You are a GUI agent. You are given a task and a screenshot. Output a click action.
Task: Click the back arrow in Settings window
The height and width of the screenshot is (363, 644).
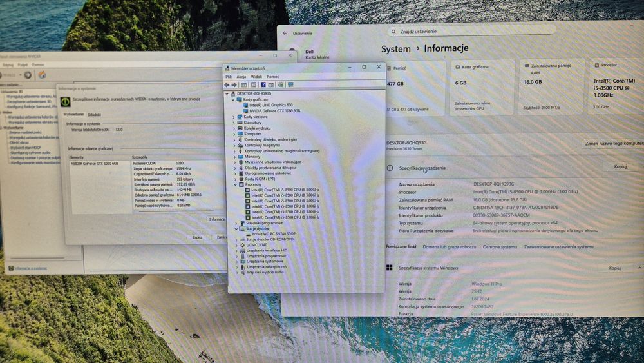point(285,34)
